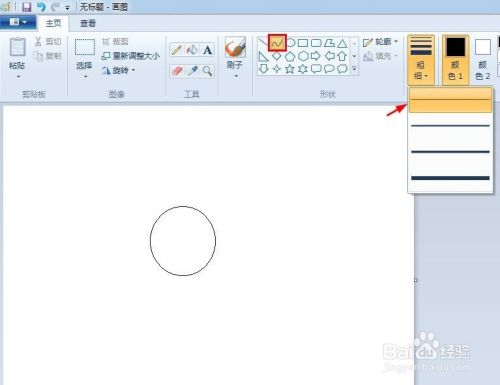Activate the Text tool
The width and height of the screenshot is (500, 385).
click(x=207, y=50)
